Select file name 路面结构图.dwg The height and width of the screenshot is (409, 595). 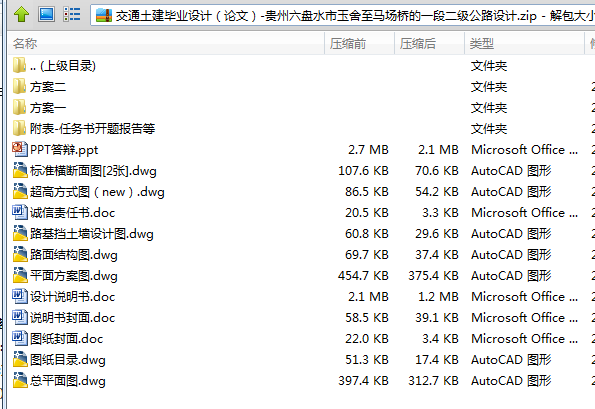[x=74, y=255]
